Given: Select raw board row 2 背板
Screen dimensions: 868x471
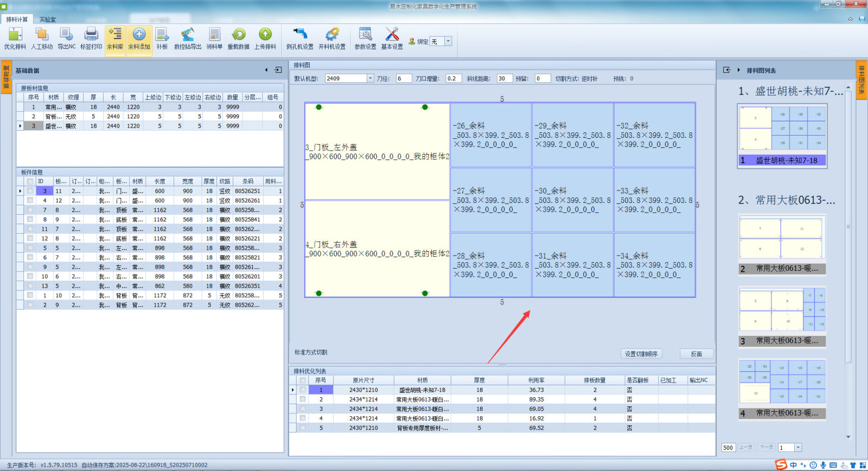Looking at the screenshot, I should pos(150,116).
